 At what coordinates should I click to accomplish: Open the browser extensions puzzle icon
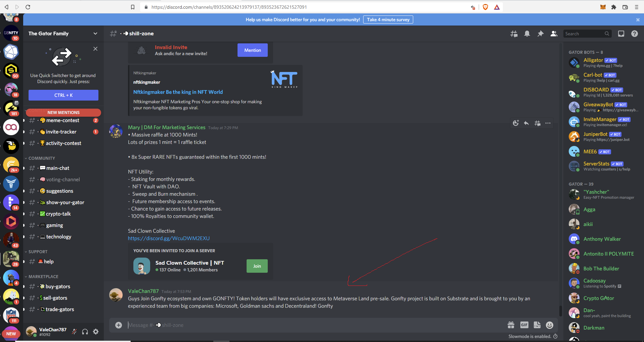click(614, 7)
